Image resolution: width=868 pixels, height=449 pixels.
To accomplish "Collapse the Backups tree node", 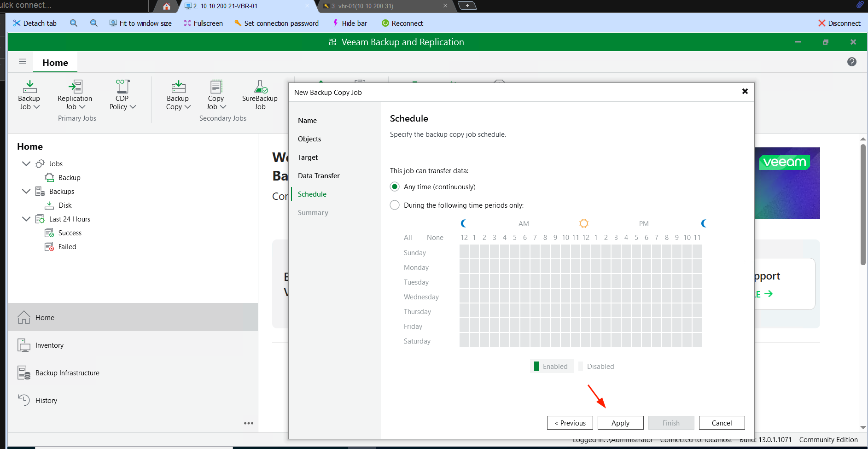I will (x=26, y=191).
